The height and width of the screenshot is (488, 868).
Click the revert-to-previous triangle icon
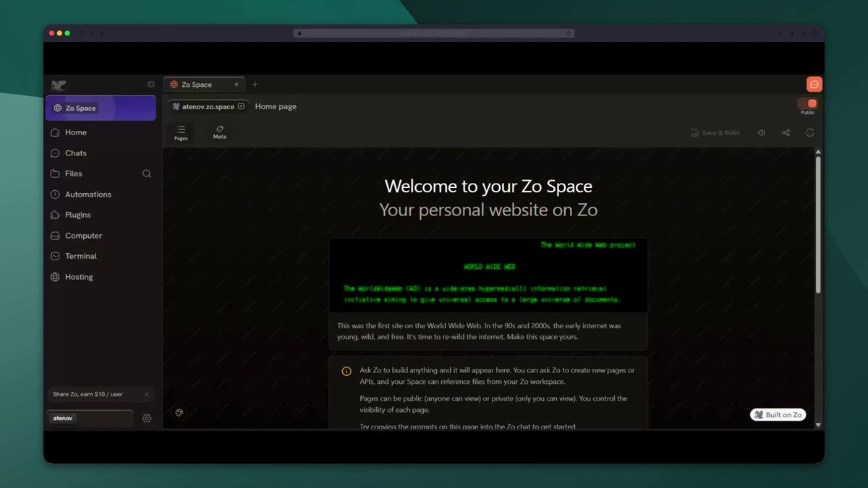[x=761, y=132]
